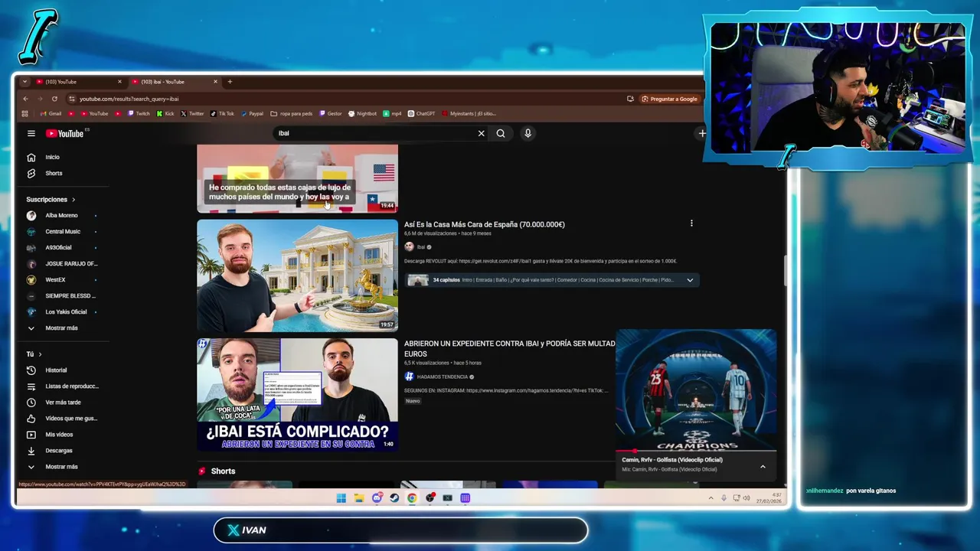Open Chrome tab search dropdown

24,82
